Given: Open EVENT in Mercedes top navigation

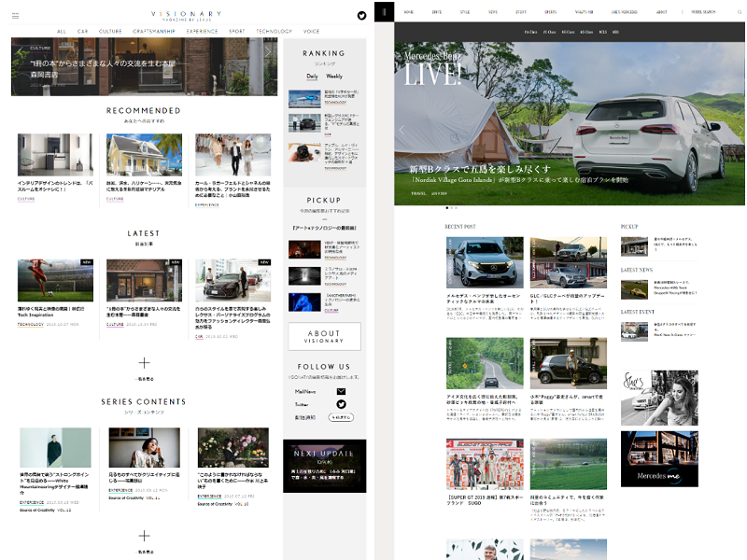Looking at the screenshot, I should point(521,12).
